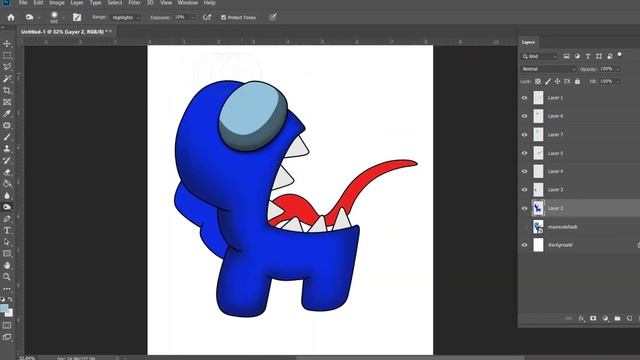The width and height of the screenshot is (640, 360).
Task: Open the layer Kind filter dropdown
Action: click(x=540, y=56)
